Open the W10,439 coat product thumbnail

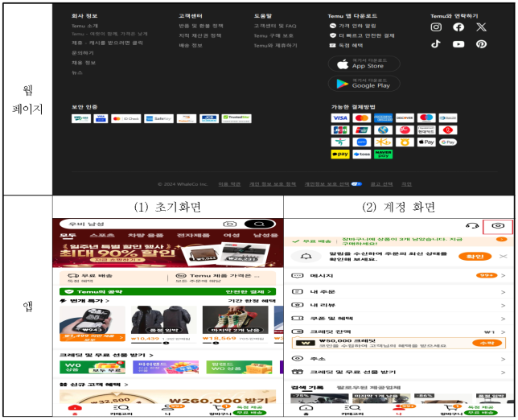pos(163,320)
